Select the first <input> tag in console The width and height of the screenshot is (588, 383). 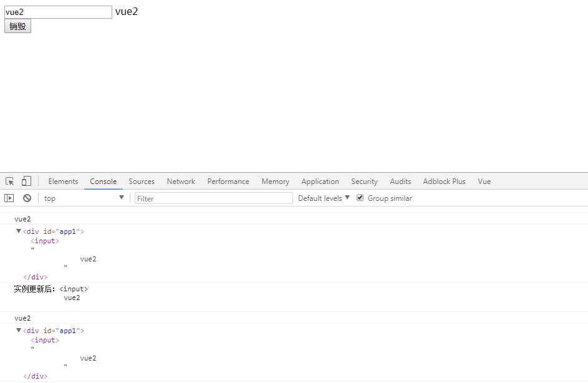[x=45, y=241]
